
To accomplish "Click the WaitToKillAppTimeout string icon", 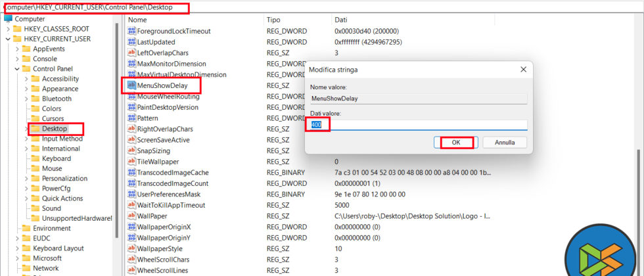I will (131, 205).
